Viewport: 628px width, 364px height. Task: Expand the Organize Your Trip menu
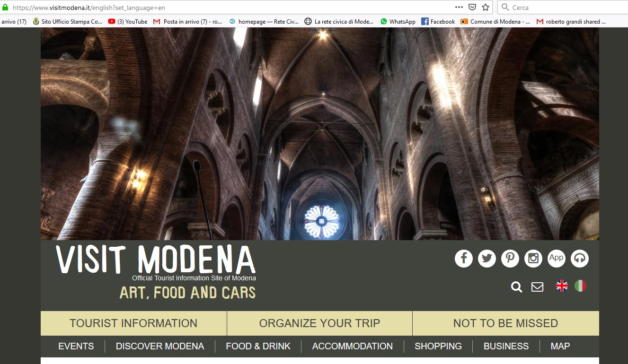(319, 323)
